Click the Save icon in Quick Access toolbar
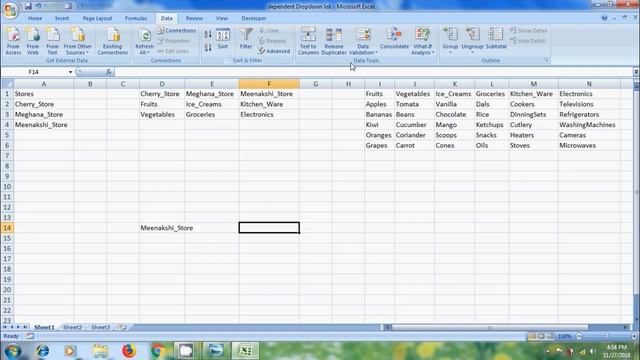 pyautogui.click(x=28, y=6)
